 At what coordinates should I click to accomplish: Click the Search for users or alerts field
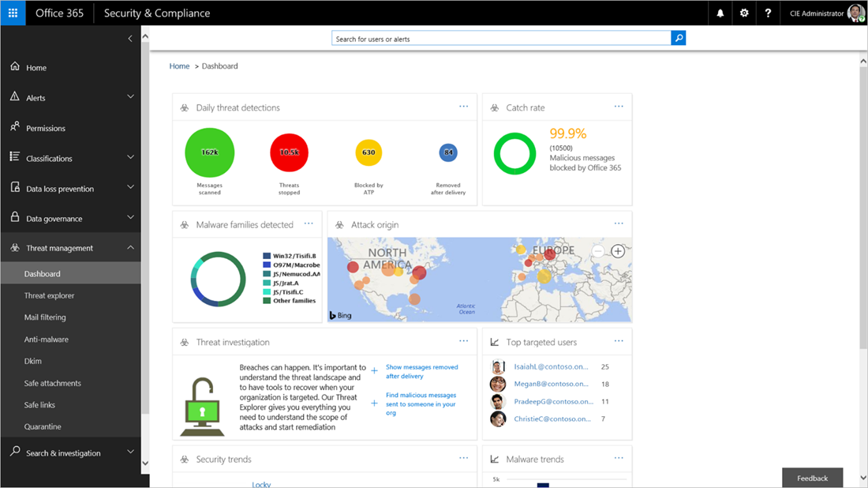[501, 38]
